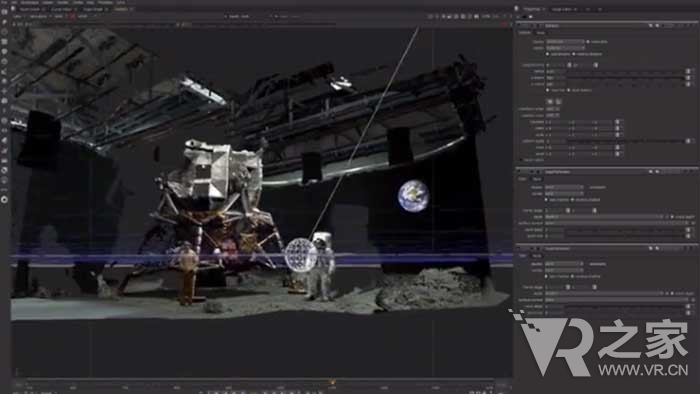Open the first dropdown in the middle node panel
The image size is (700, 394).
[x=564, y=187]
